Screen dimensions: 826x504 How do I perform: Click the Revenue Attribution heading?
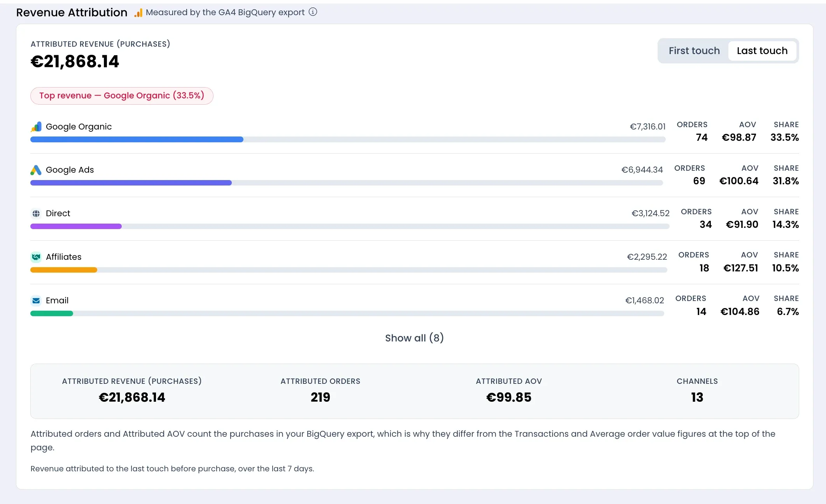tap(72, 12)
